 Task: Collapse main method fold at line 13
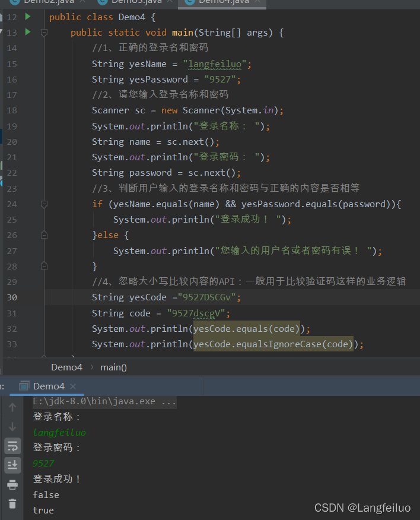coord(44,33)
